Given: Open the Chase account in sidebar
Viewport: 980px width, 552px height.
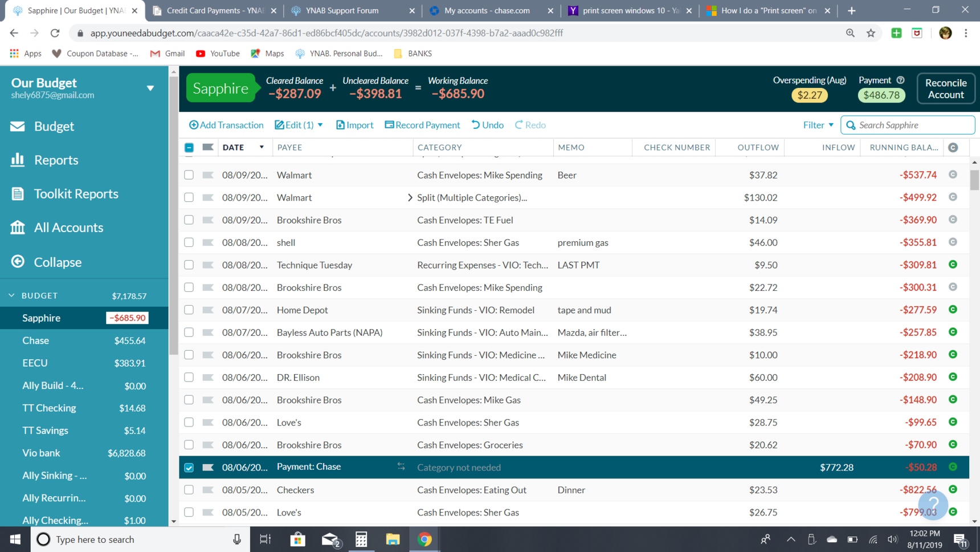Looking at the screenshot, I should point(84,340).
